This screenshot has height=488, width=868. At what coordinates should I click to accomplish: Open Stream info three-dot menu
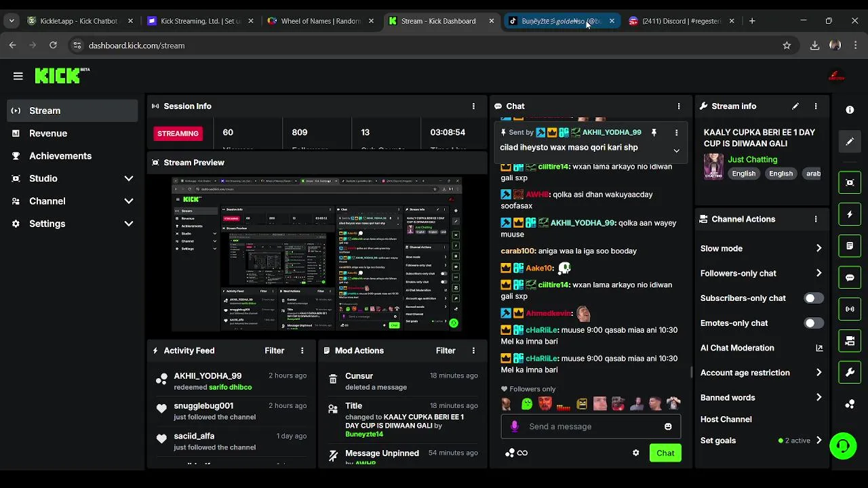(x=816, y=106)
